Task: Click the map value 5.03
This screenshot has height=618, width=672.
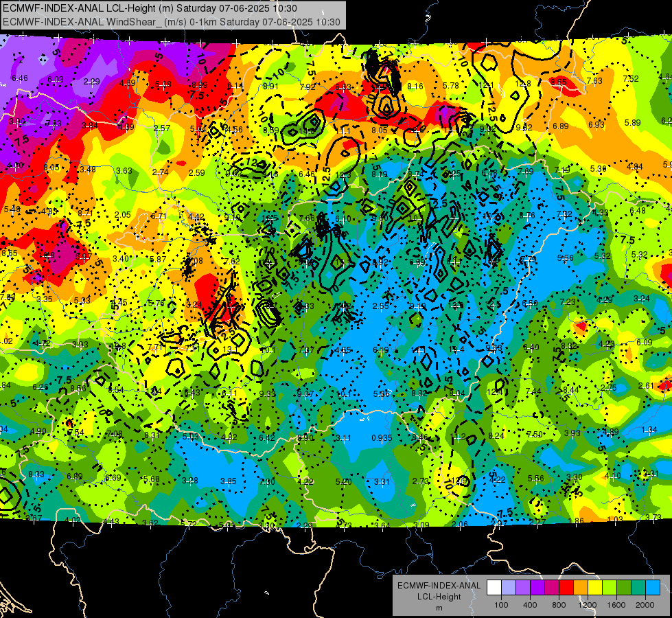Action: [x=191, y=436]
